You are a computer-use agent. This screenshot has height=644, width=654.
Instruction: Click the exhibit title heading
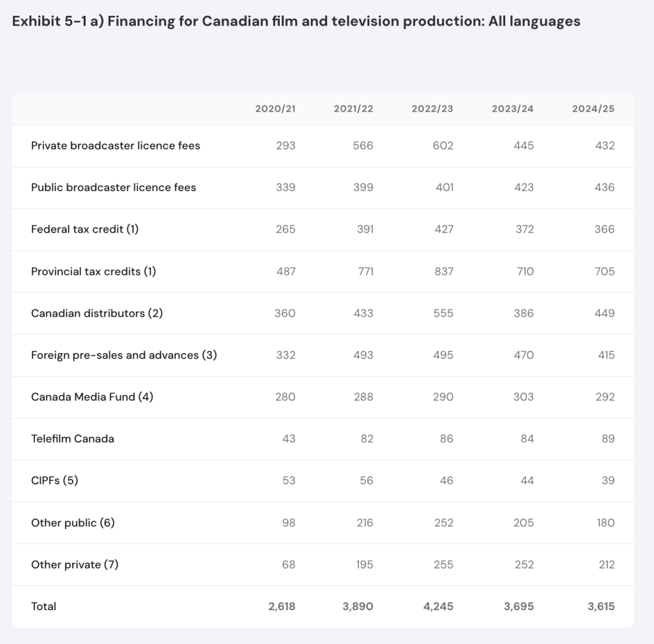click(x=296, y=21)
